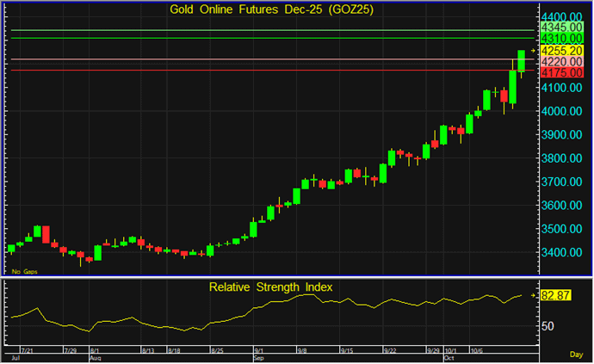Screen dimensions: 594x364
Task: Click the 9/15 date on the time axis
Action: [x=347, y=351]
